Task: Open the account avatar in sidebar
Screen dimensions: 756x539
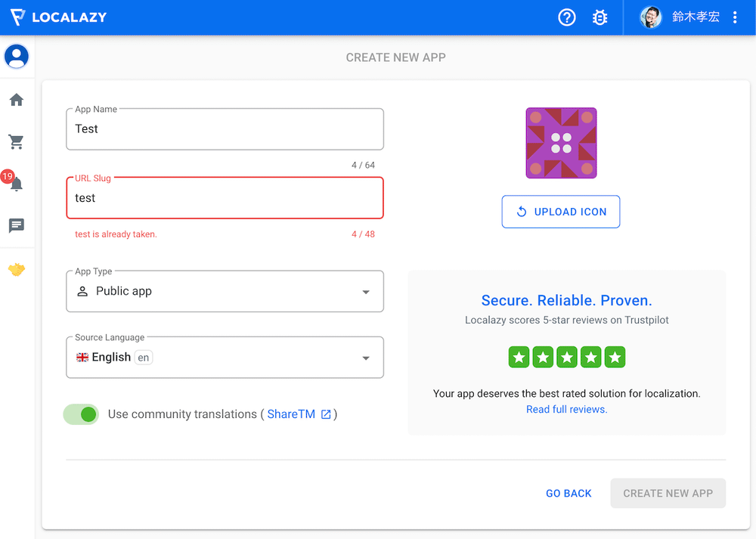Action: coord(17,56)
